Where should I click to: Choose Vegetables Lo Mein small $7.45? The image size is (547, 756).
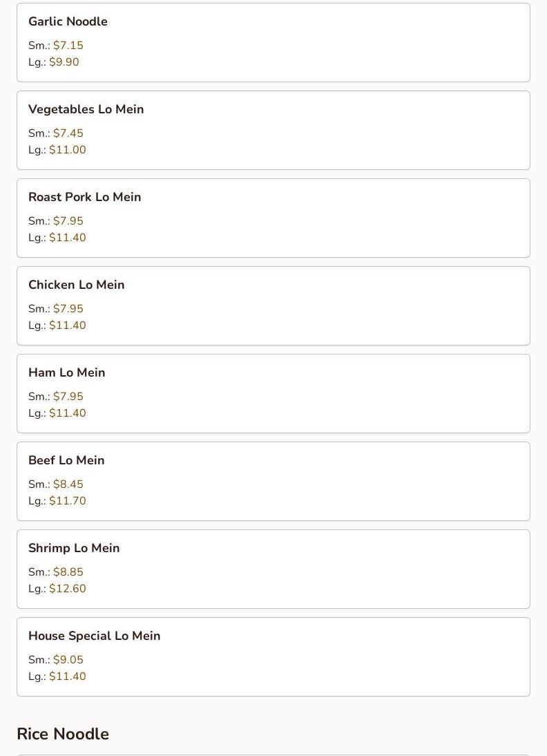[68, 133]
